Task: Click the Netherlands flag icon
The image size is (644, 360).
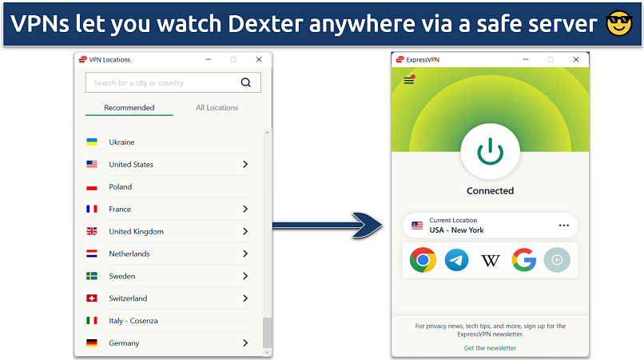Action: [92, 254]
